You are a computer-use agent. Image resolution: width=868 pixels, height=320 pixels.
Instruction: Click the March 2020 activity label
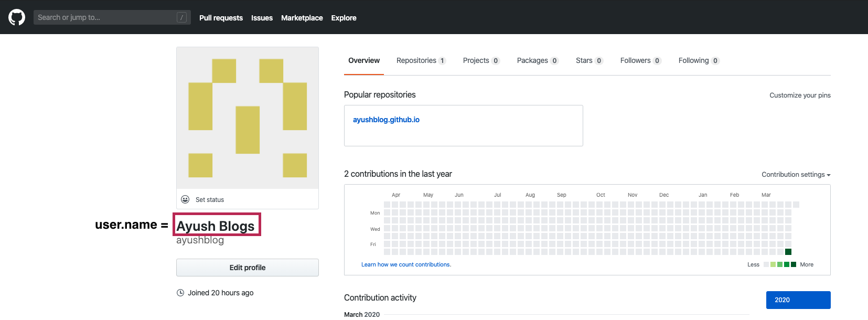tap(362, 315)
